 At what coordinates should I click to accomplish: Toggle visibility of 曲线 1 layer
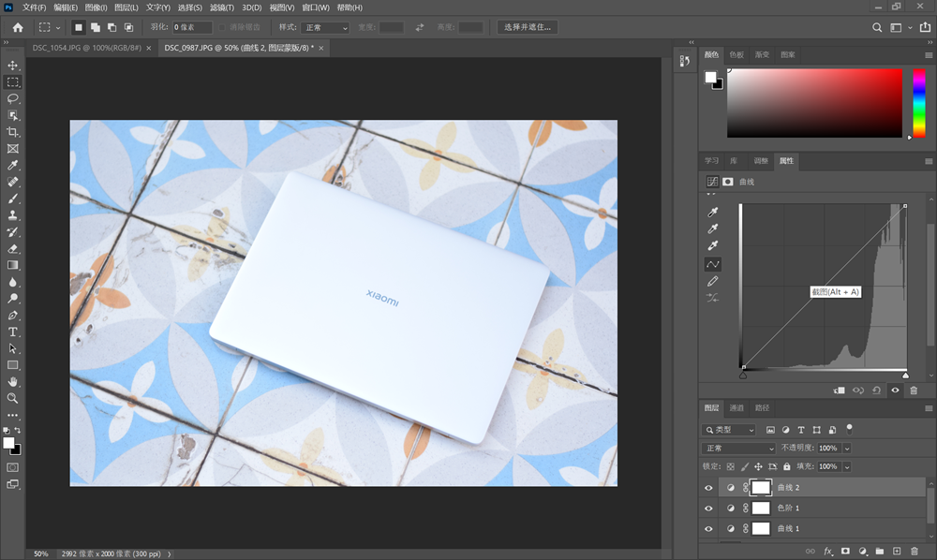pos(708,528)
